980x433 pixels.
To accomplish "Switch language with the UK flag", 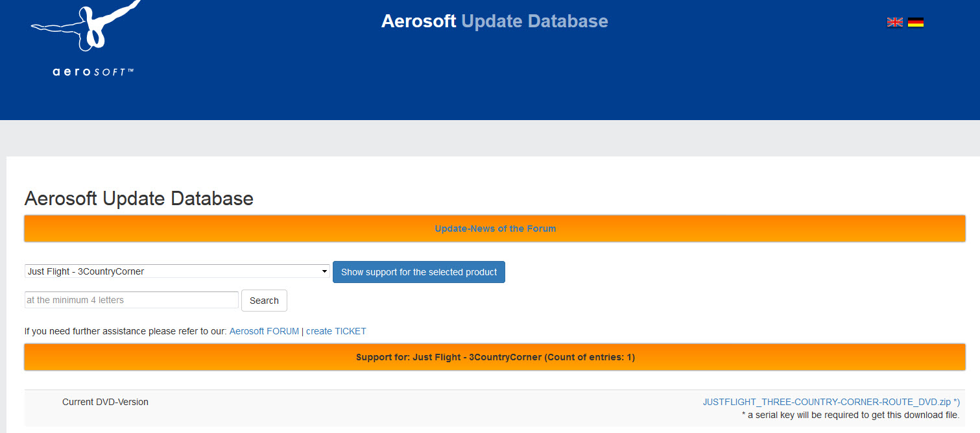I will click(x=894, y=22).
